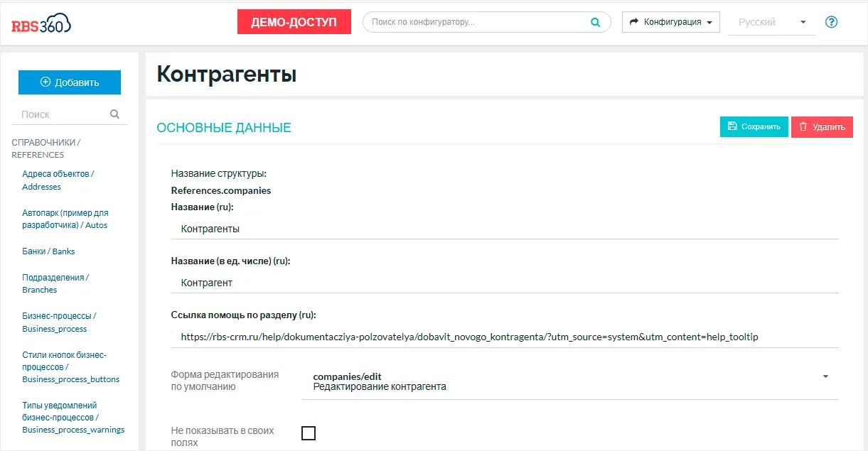Click the Название (ru) field with Контрагенты
Image resolution: width=868 pixels, height=451 pixels.
[504, 229]
